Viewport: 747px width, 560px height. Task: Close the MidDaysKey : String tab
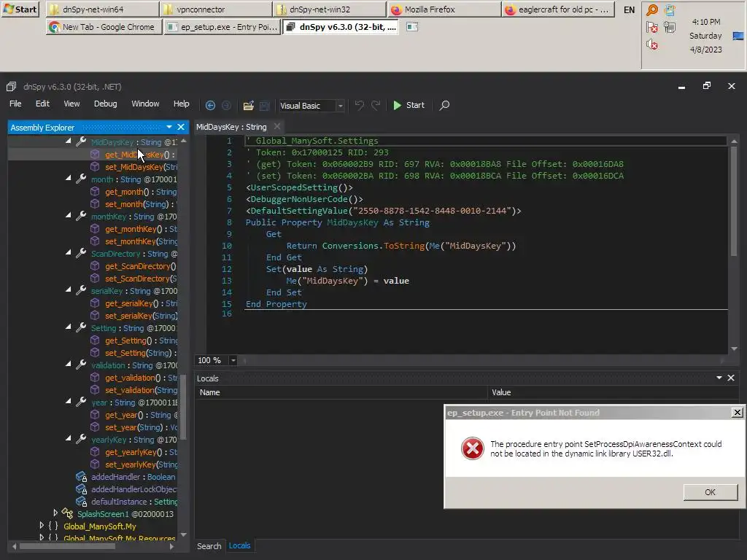click(x=276, y=127)
